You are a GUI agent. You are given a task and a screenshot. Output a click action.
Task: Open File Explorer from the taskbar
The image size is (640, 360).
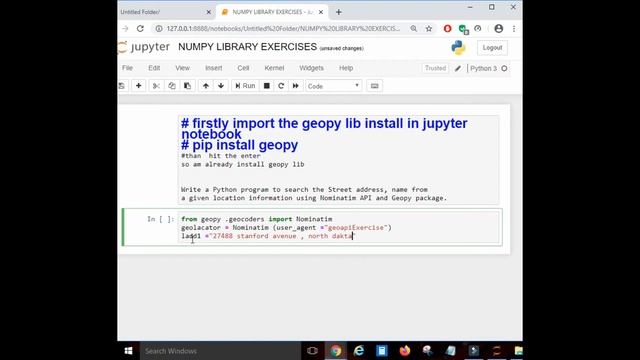coord(518,351)
